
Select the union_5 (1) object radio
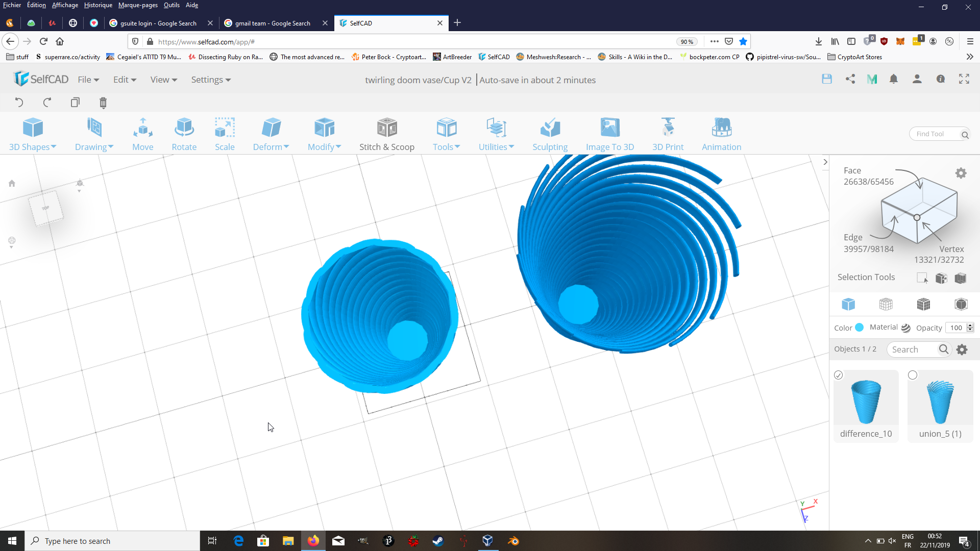[x=913, y=375]
